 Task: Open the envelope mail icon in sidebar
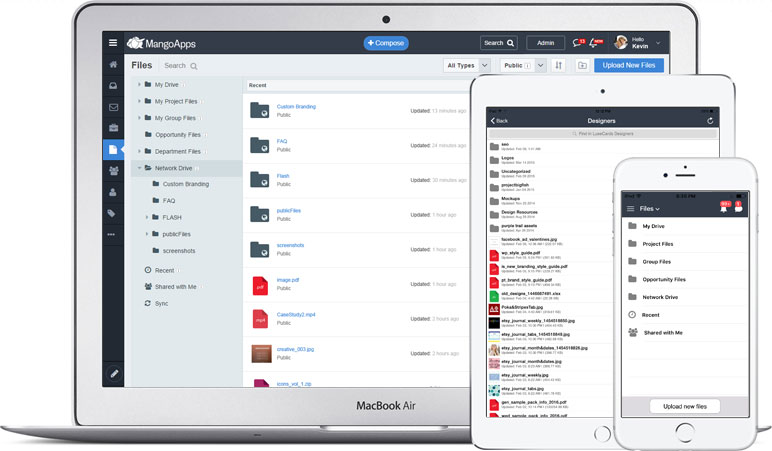coord(113,107)
